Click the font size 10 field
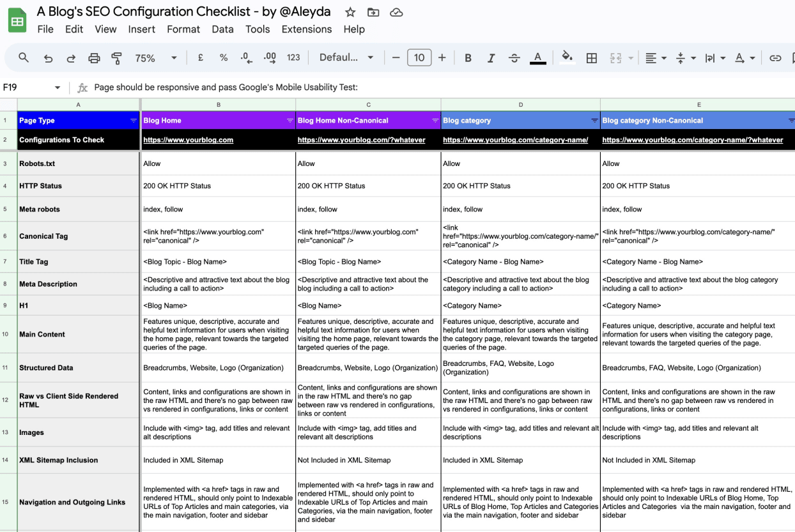The height and width of the screenshot is (532, 795). (419, 57)
